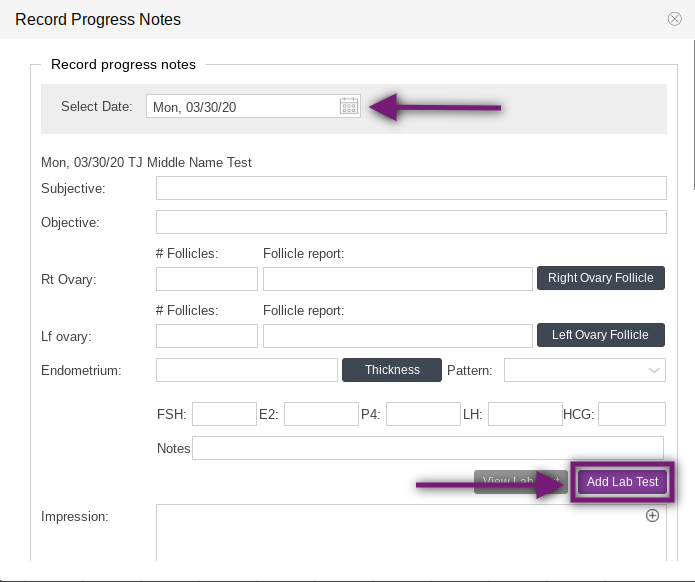The image size is (695, 582).
Task: Click into the Objective text field
Action: pos(411,222)
